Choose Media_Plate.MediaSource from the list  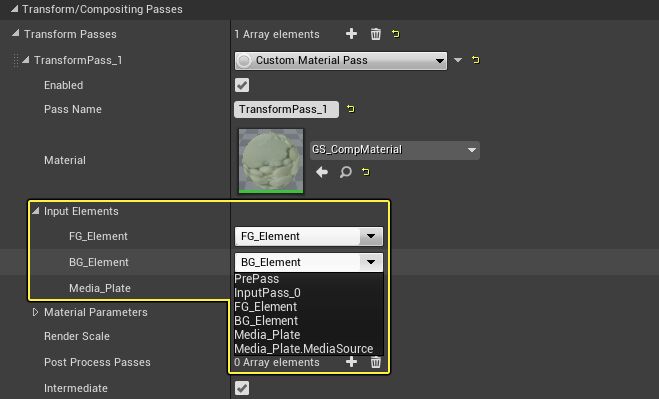[304, 349]
